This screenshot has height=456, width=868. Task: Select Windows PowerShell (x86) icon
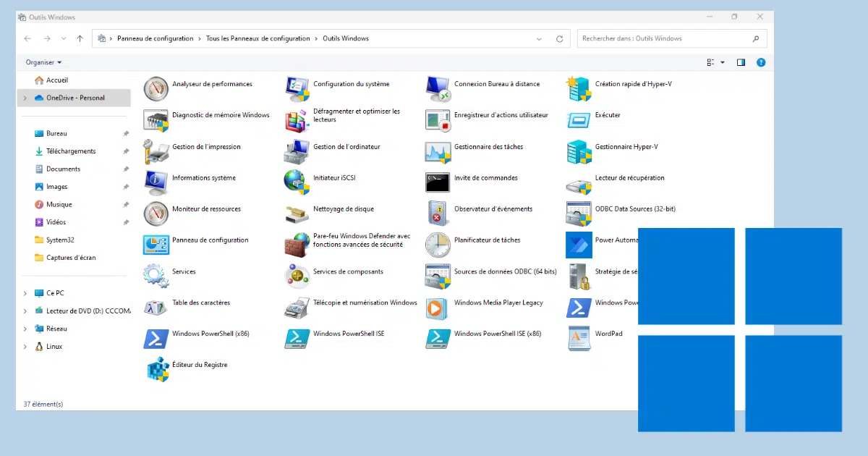pyautogui.click(x=156, y=338)
